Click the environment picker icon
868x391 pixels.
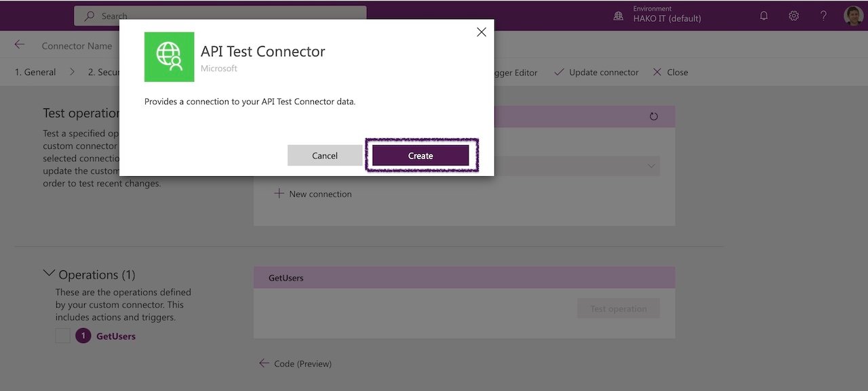618,16
